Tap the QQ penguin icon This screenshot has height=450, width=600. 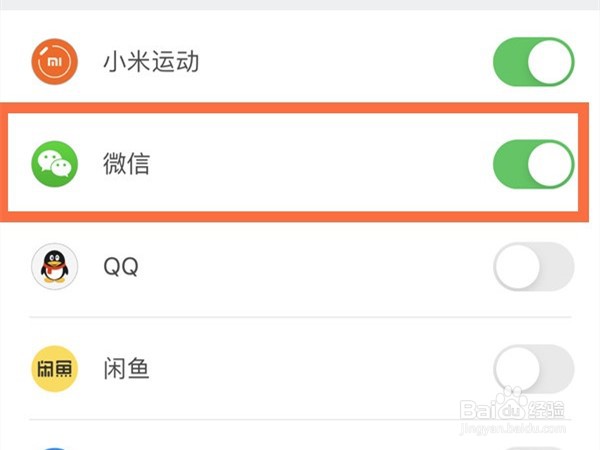[54, 266]
